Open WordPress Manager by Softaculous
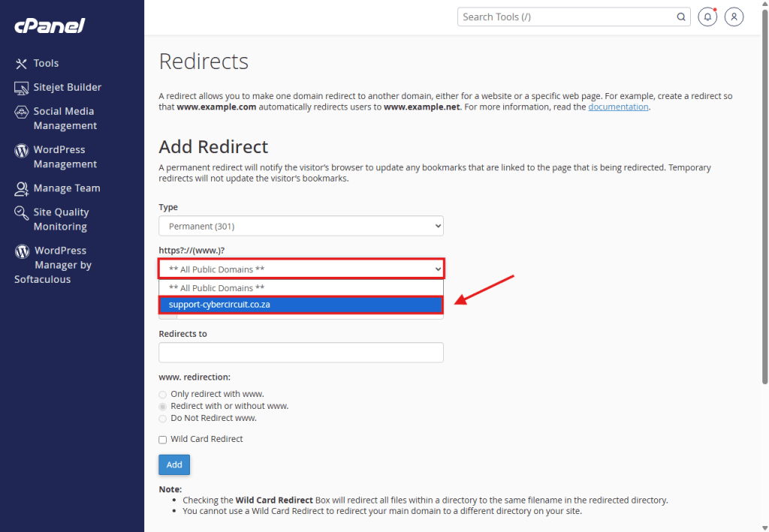This screenshot has width=769, height=532. point(63,265)
